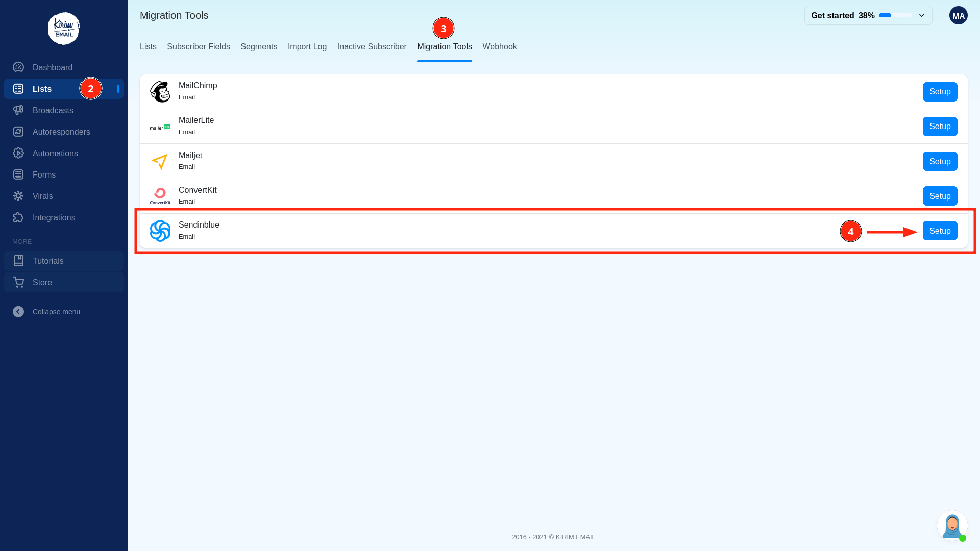Open Automations gear-play icon

pos(18,153)
